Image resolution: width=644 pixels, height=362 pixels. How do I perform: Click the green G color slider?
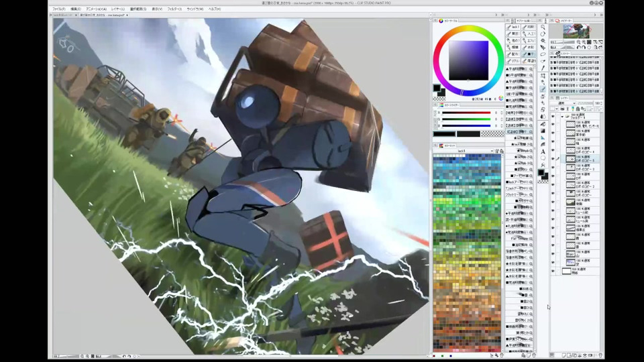[x=466, y=119]
